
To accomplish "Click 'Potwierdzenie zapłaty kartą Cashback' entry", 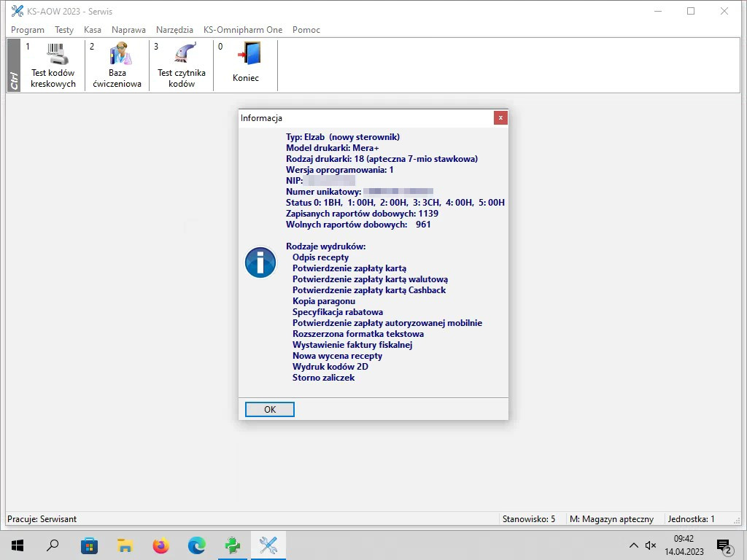I will tap(369, 290).
